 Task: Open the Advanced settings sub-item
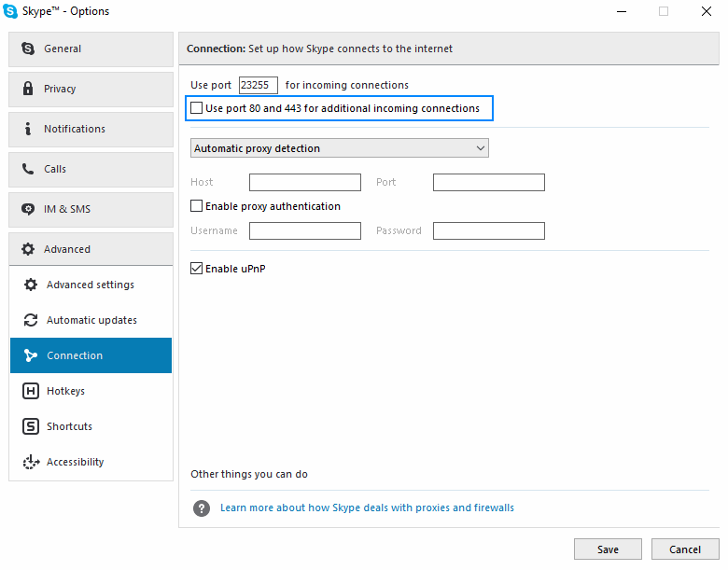tap(91, 285)
